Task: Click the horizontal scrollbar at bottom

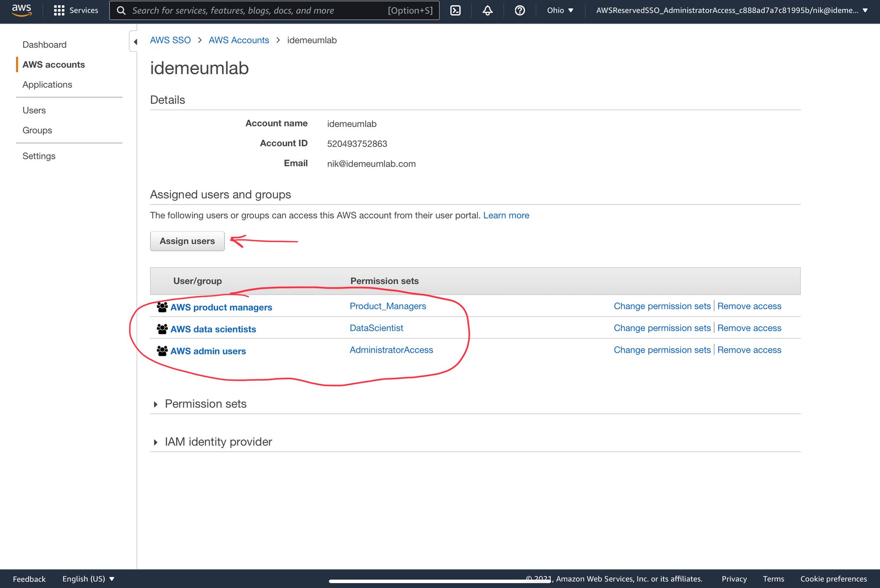Action: pos(440,581)
